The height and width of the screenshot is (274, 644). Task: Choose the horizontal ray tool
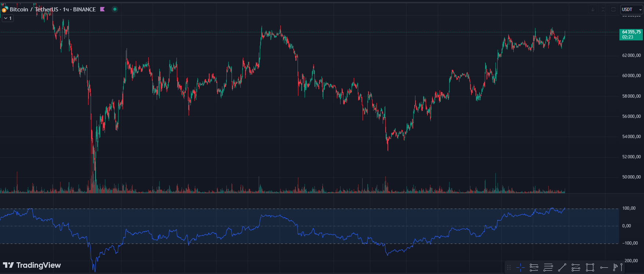[604, 267]
